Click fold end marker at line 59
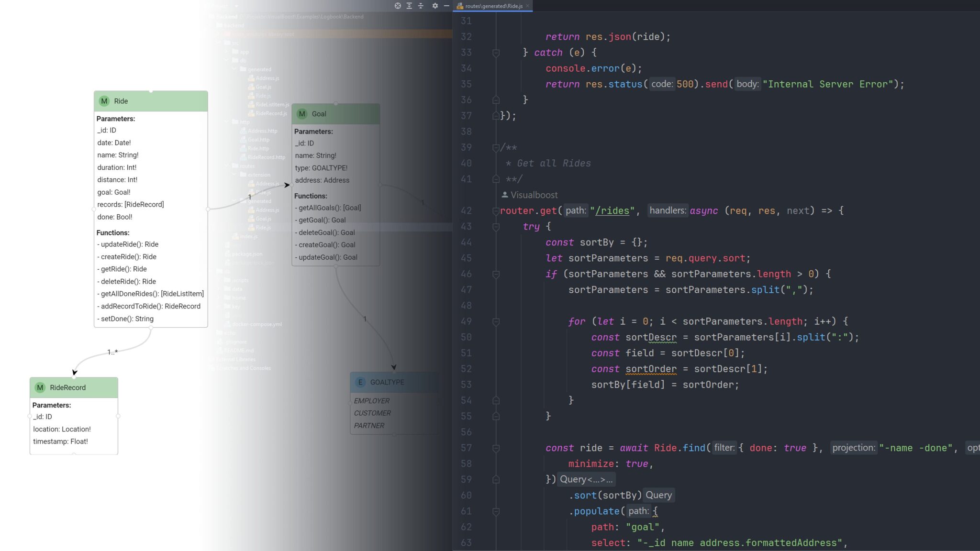 click(496, 480)
